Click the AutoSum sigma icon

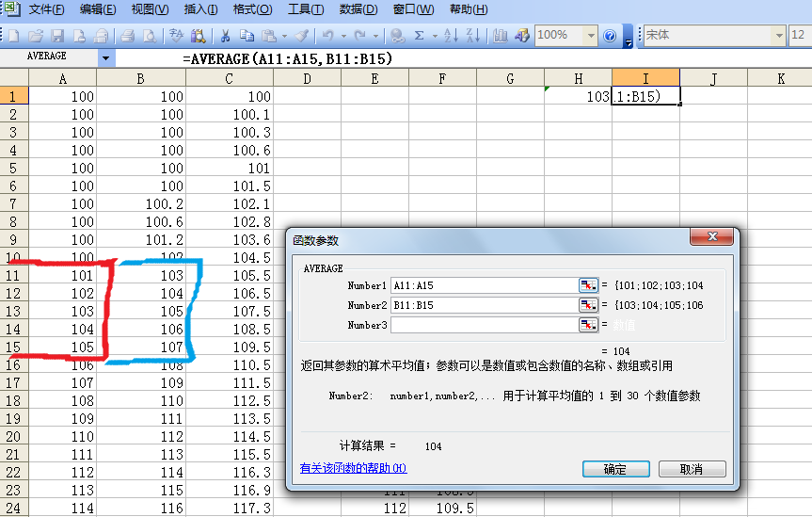tap(420, 36)
